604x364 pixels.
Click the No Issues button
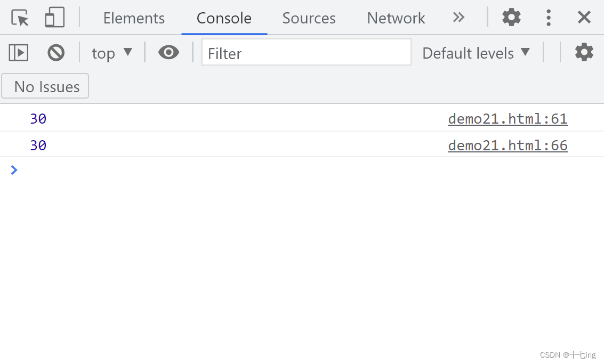coord(45,86)
